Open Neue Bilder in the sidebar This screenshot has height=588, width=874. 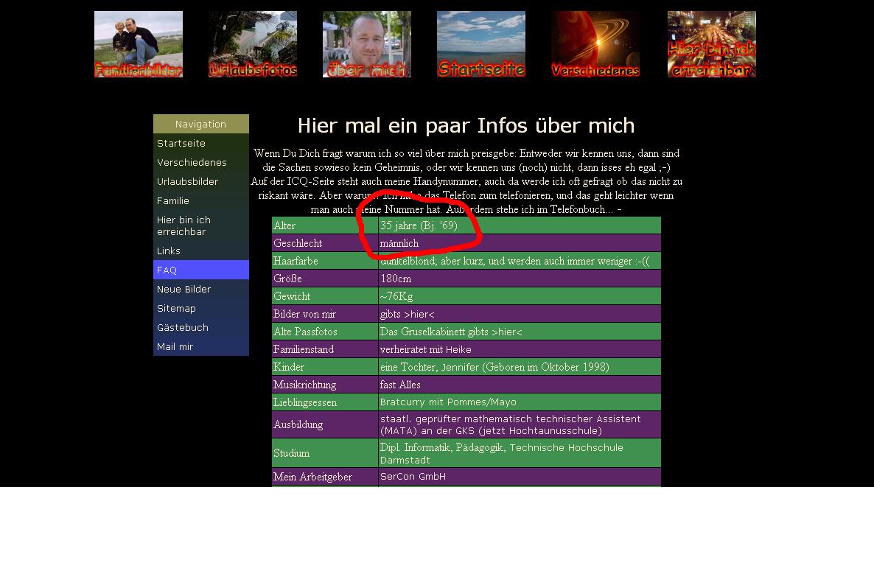point(183,289)
